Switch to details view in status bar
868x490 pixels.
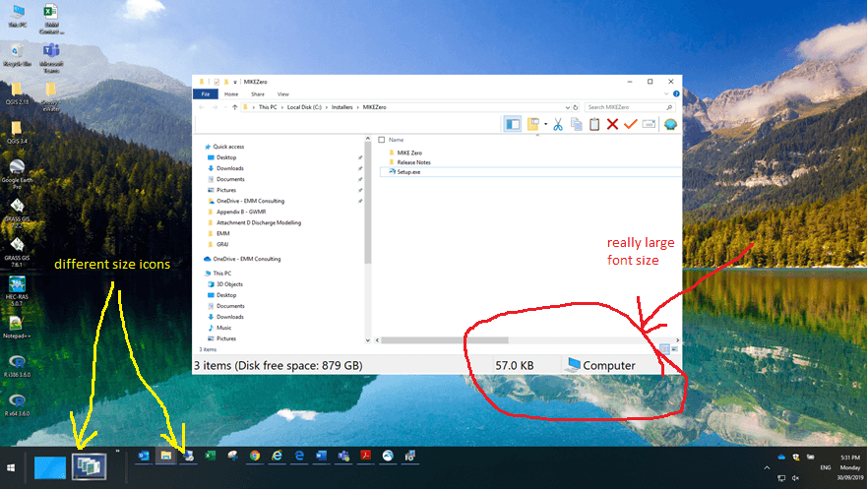[x=663, y=348]
